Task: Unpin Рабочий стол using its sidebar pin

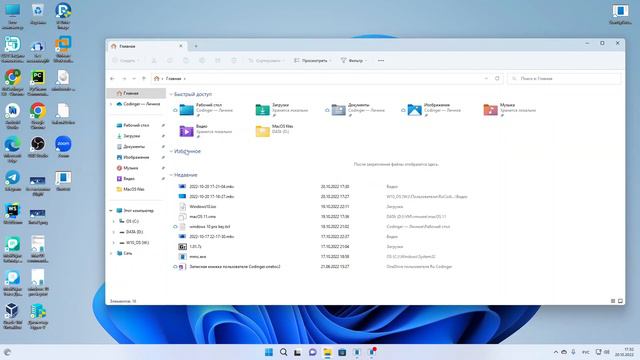Action: point(163,125)
